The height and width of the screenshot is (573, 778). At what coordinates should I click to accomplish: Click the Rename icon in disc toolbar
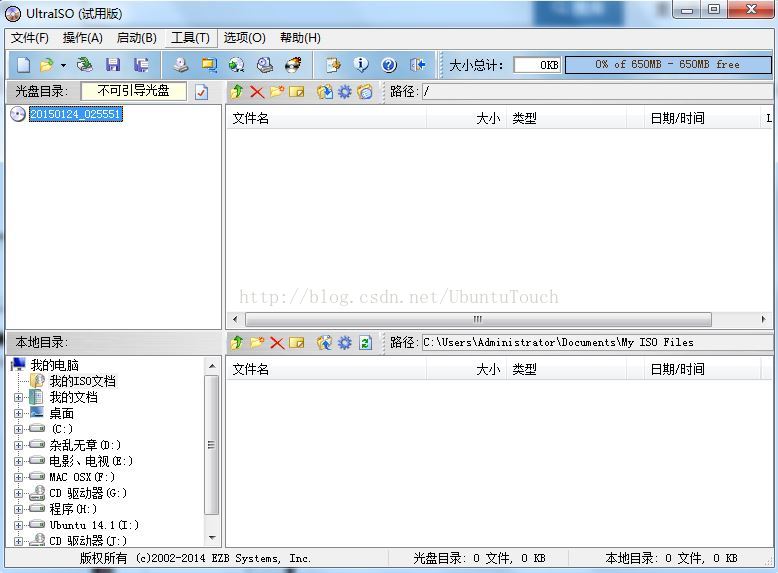(x=297, y=92)
